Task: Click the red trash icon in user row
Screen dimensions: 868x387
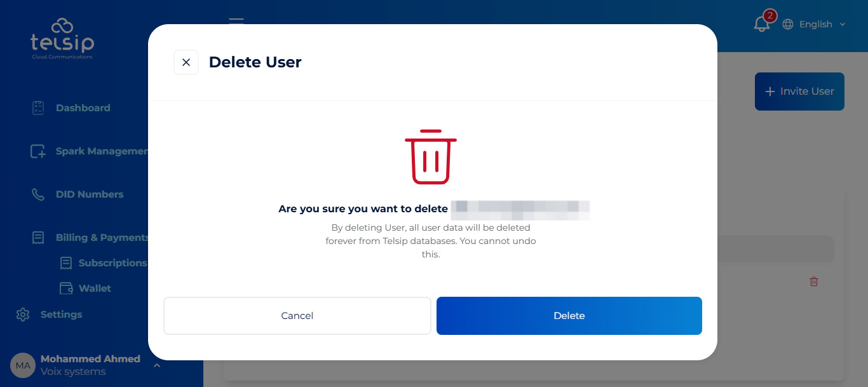Action: click(x=814, y=282)
